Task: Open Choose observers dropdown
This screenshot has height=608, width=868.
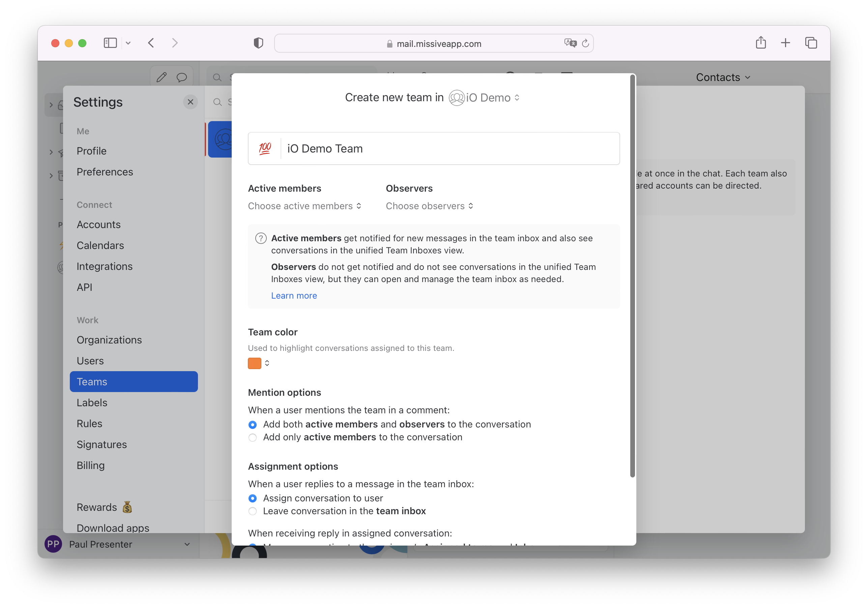Action: [x=430, y=206]
